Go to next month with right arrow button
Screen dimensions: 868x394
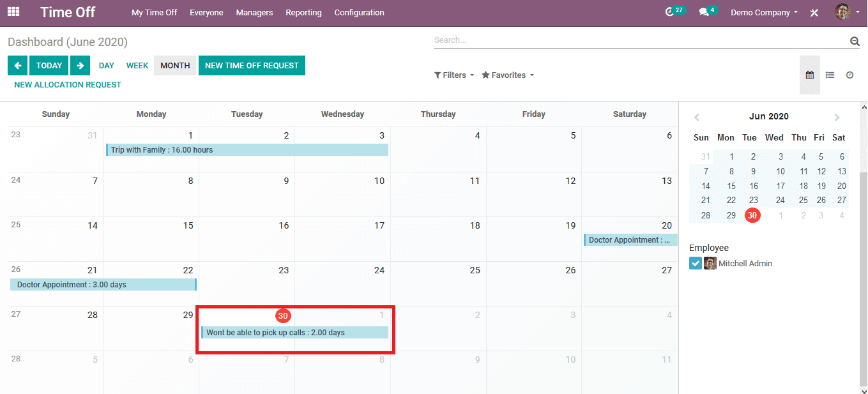(x=80, y=65)
